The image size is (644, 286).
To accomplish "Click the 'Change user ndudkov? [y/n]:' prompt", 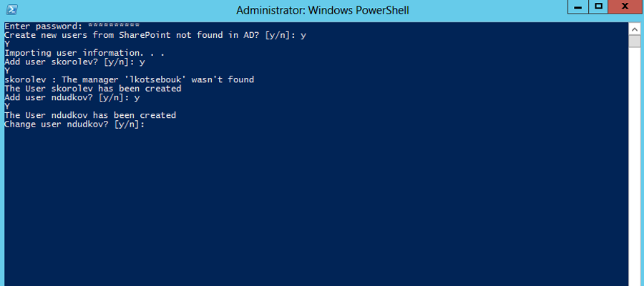I will click(x=74, y=124).
